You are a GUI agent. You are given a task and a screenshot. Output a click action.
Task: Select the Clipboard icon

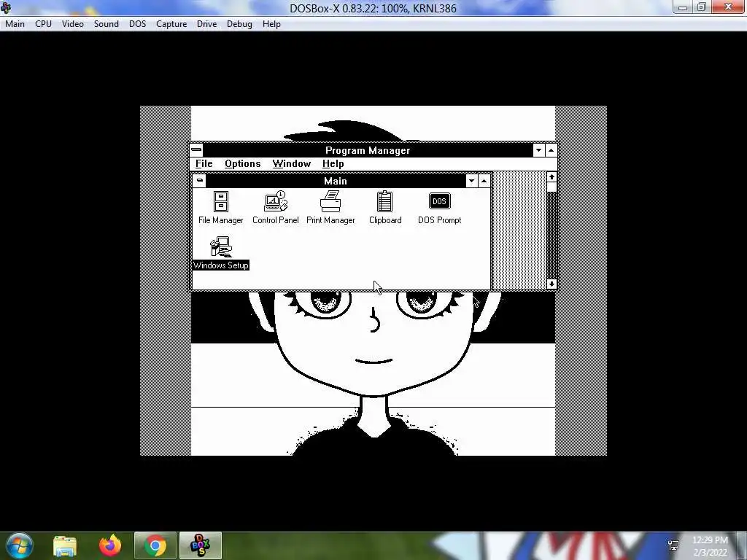point(385,208)
